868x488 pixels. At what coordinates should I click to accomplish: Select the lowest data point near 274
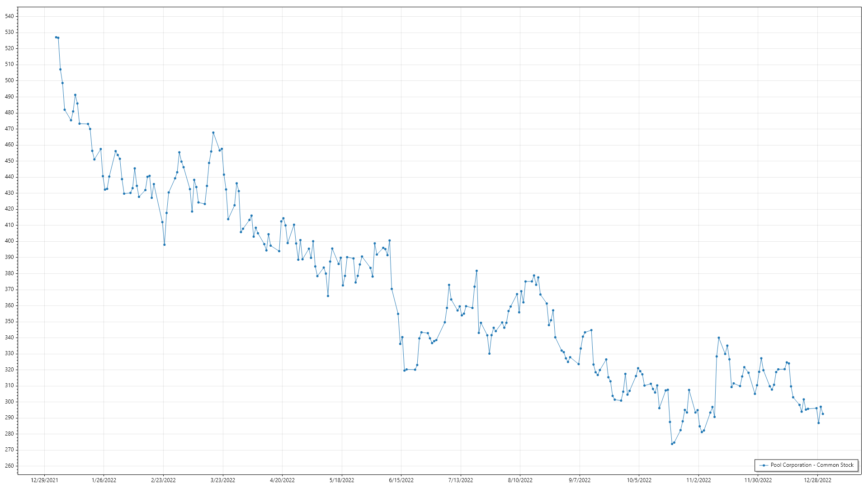[672, 444]
